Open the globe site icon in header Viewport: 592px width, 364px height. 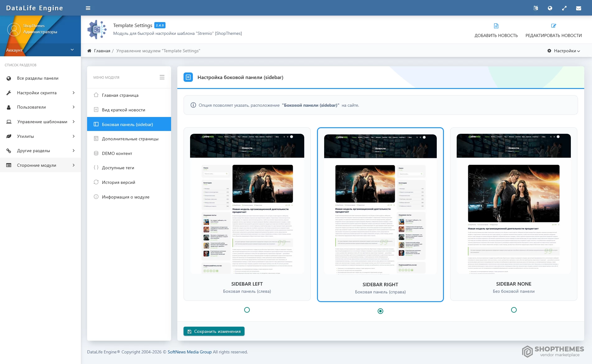tap(550, 8)
